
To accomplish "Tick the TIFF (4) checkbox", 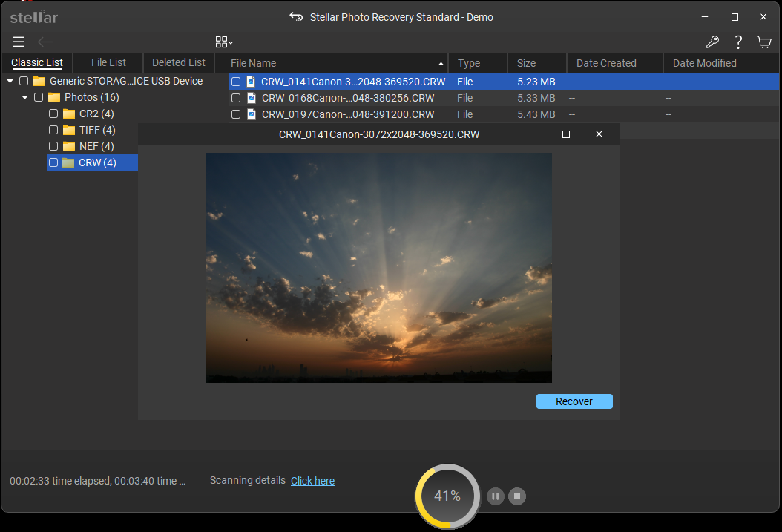I will 53,130.
